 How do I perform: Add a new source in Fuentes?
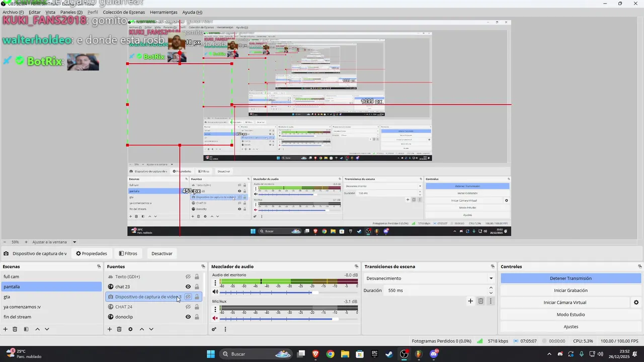click(x=110, y=329)
